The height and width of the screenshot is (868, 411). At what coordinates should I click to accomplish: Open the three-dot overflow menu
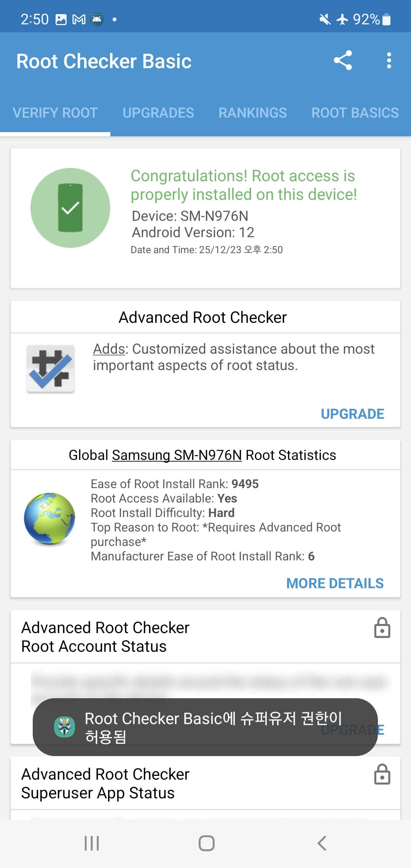point(389,61)
